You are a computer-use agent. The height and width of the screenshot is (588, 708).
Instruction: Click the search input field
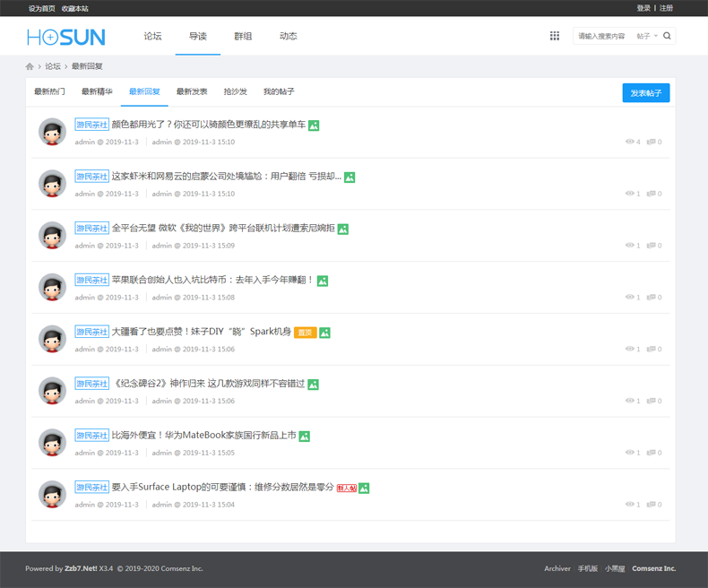coord(601,37)
